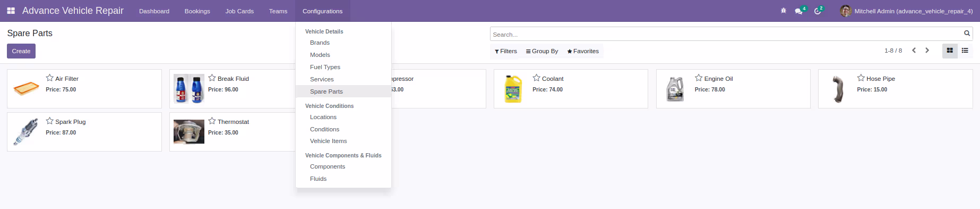
Task: Open the Filters dropdown
Action: 506,51
